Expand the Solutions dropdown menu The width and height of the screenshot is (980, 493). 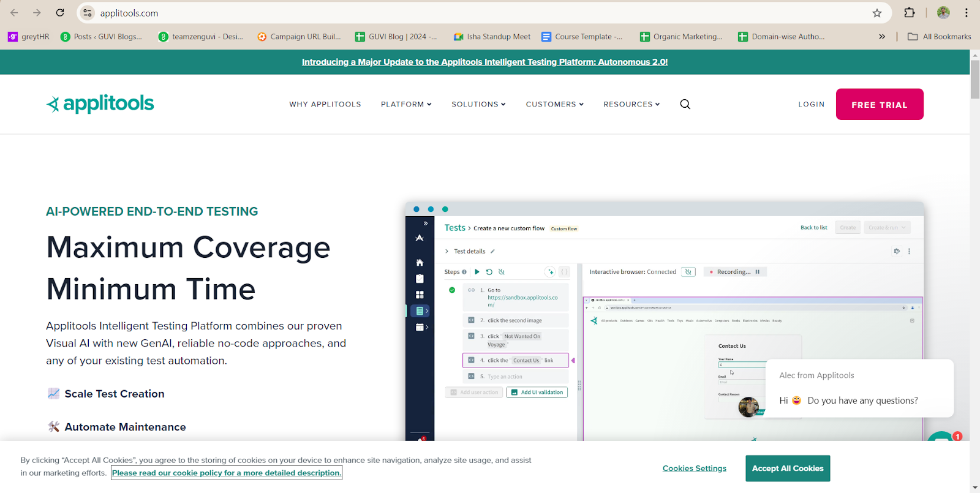[x=478, y=104]
